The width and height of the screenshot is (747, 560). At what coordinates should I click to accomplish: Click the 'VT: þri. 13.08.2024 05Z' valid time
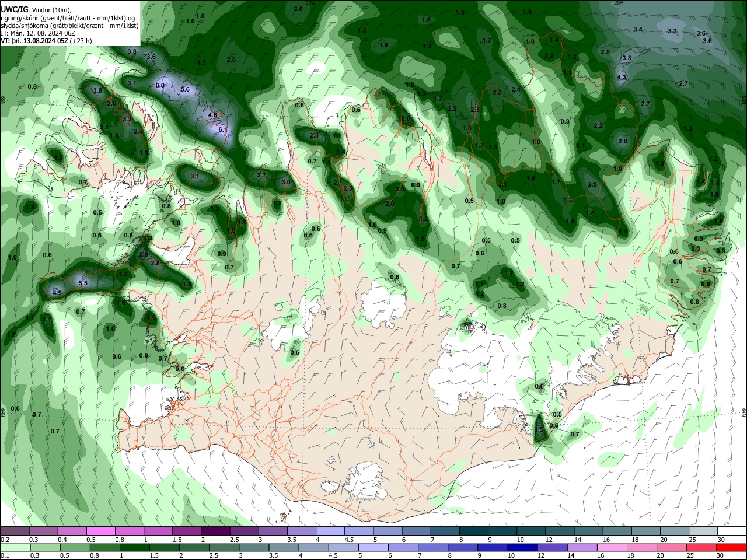click(34, 41)
